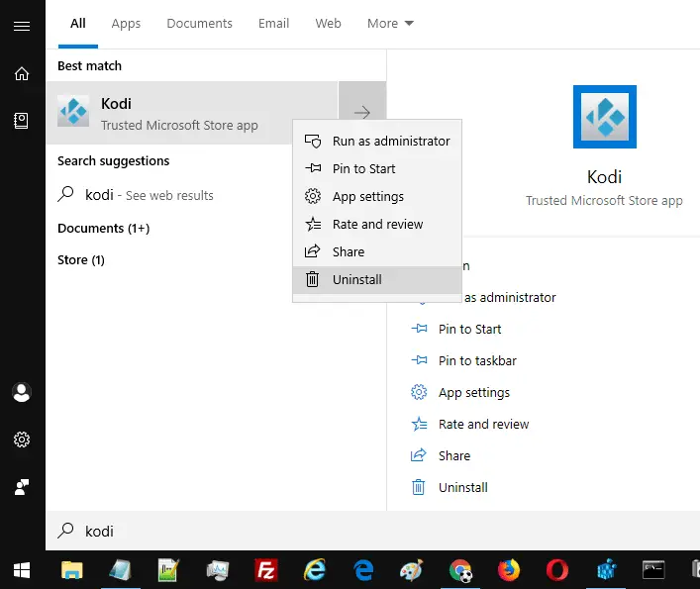Switch to the Apps tab
This screenshot has width=700, height=589.
(126, 23)
